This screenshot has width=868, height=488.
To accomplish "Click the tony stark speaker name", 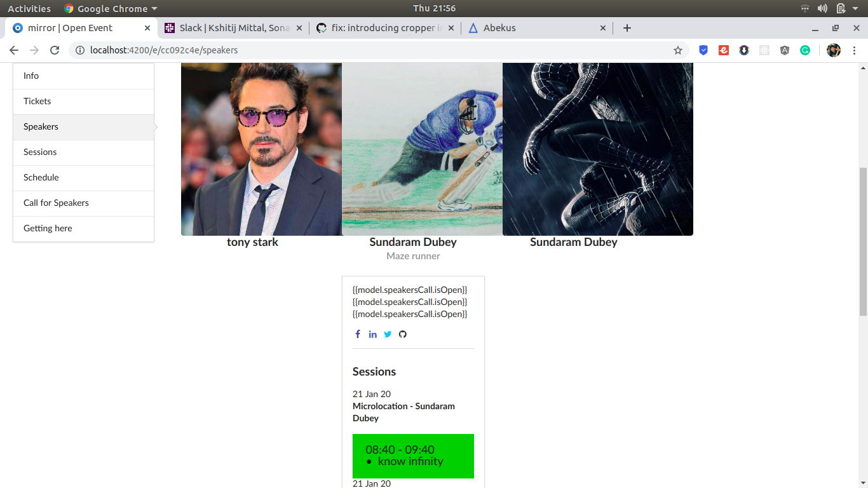I will pyautogui.click(x=252, y=242).
